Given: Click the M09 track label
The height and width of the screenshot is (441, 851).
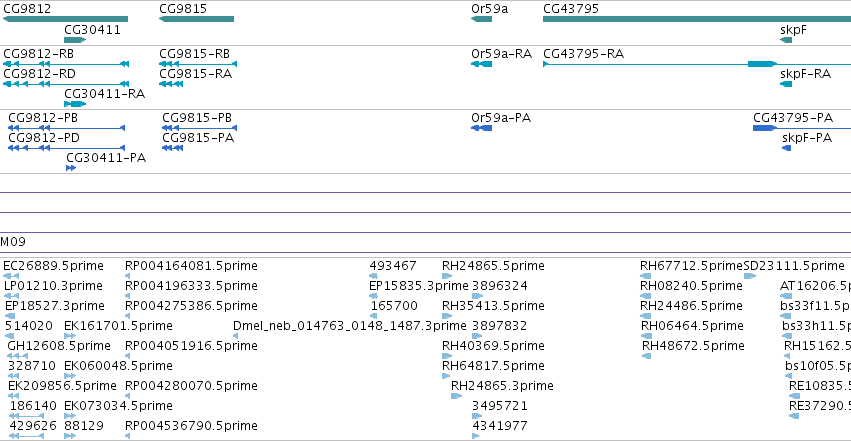Looking at the screenshot, I should [13, 242].
